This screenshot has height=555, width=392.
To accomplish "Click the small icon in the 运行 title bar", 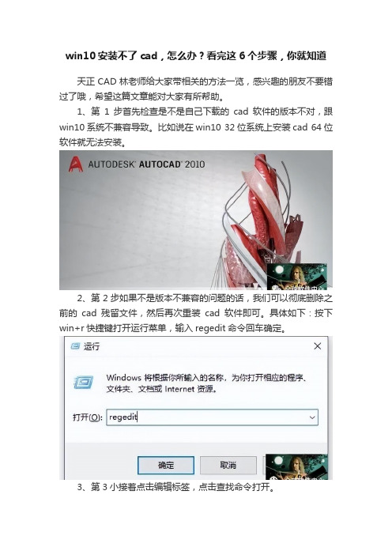I will [75, 345].
